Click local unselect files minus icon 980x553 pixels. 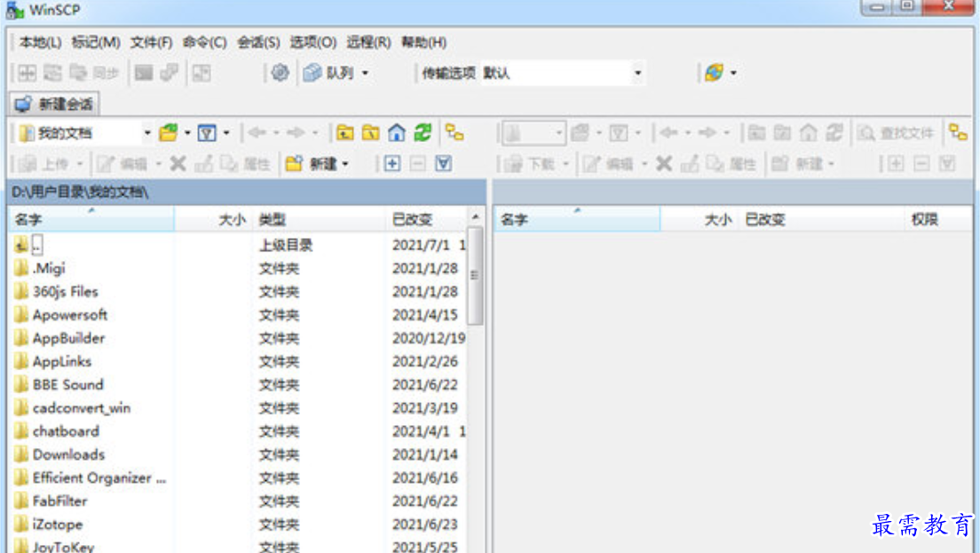point(418,164)
